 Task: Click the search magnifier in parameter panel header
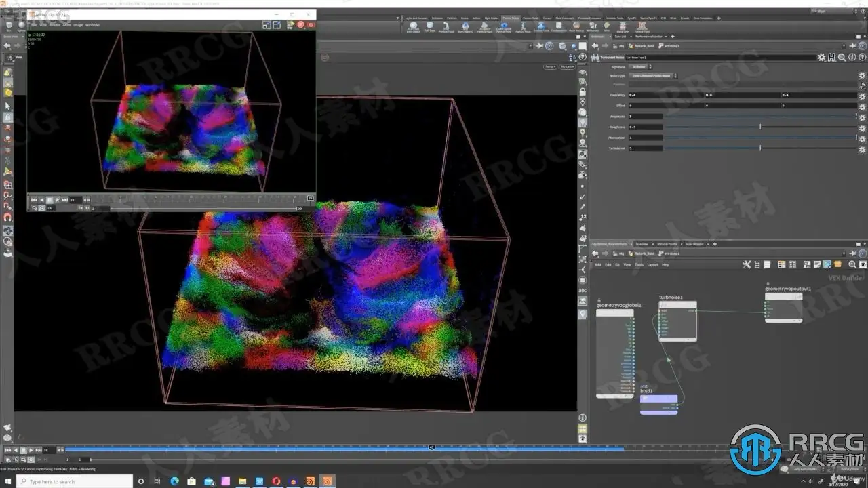[842, 58]
